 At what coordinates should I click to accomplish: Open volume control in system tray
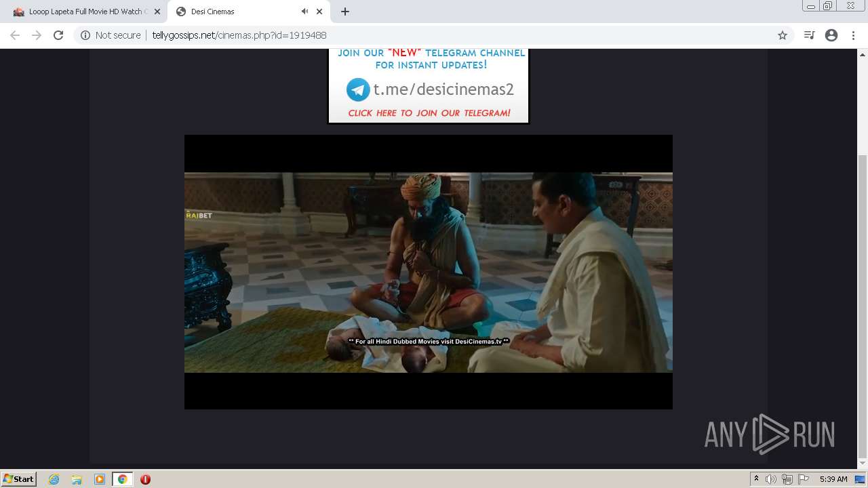pos(771,479)
